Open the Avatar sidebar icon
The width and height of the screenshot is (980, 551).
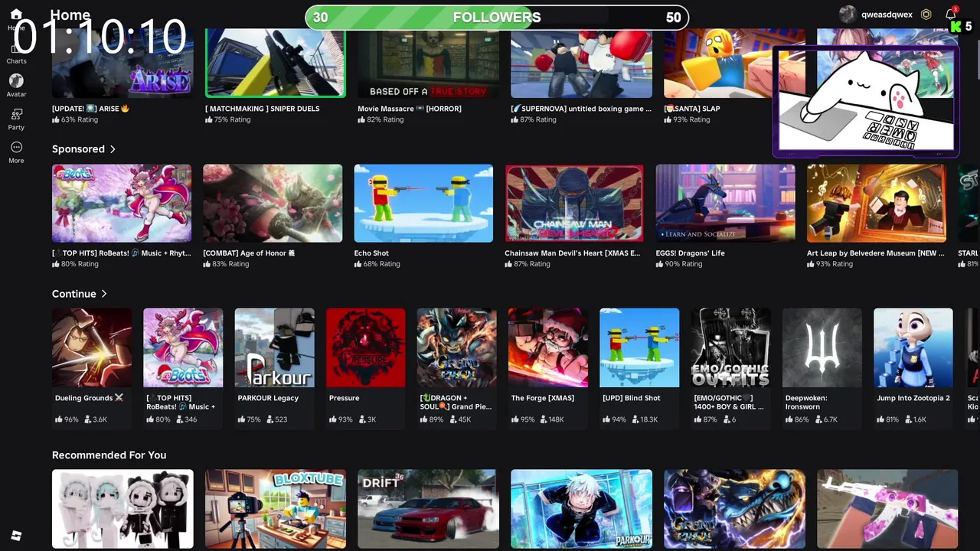coord(16,81)
